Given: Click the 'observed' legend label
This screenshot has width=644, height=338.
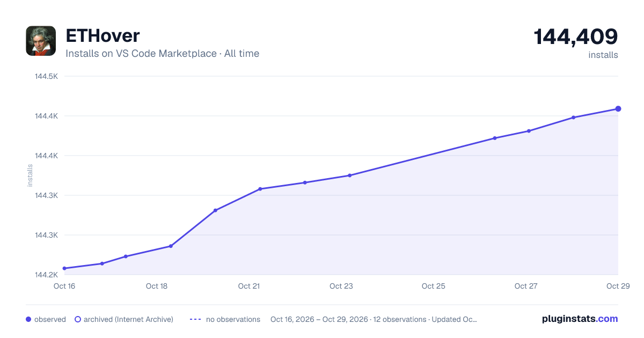Looking at the screenshot, I should tap(50, 319).
